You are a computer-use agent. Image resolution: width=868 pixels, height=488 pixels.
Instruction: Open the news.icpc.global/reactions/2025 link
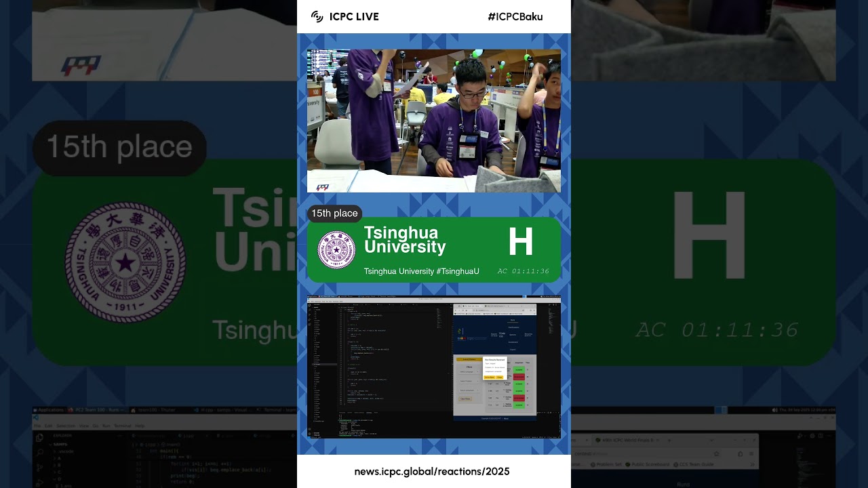pyautogui.click(x=432, y=472)
